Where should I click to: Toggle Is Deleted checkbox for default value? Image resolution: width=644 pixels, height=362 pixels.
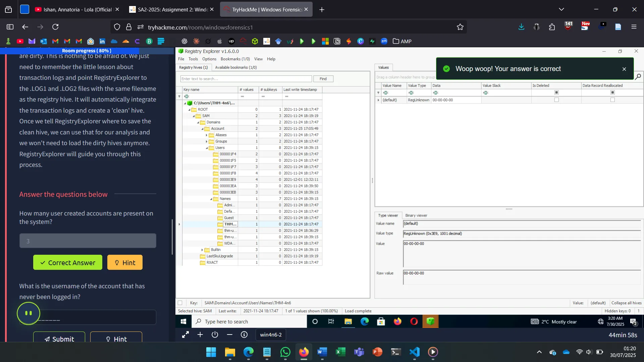[x=556, y=100]
